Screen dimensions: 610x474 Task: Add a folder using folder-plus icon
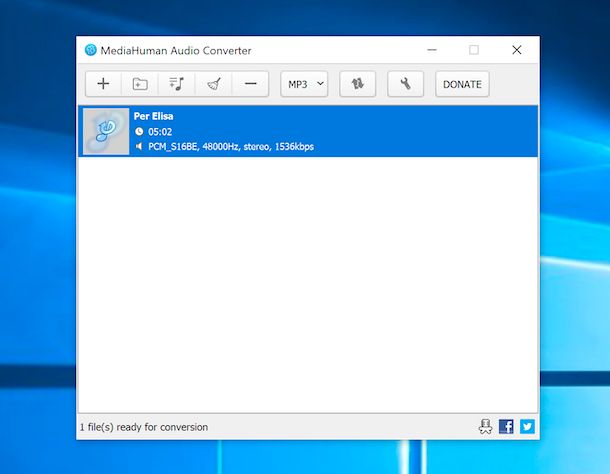[140, 84]
